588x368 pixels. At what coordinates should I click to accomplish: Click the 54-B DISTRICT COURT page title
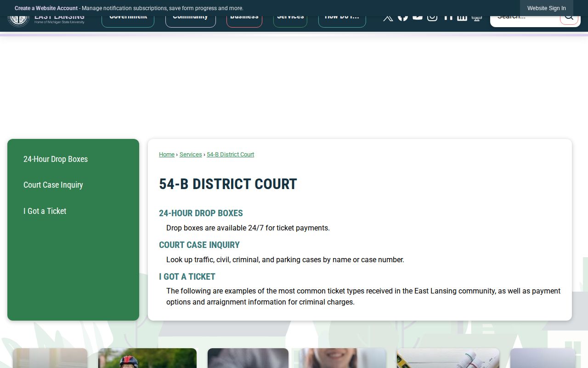click(x=228, y=184)
